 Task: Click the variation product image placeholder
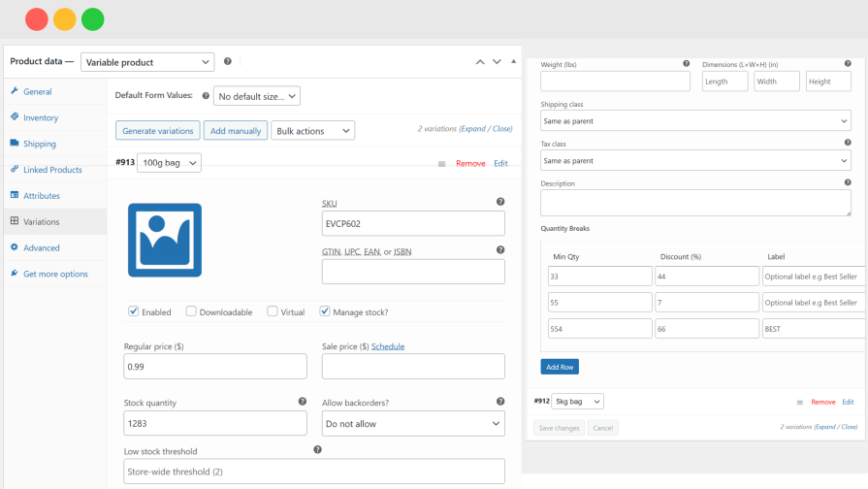[x=165, y=240]
